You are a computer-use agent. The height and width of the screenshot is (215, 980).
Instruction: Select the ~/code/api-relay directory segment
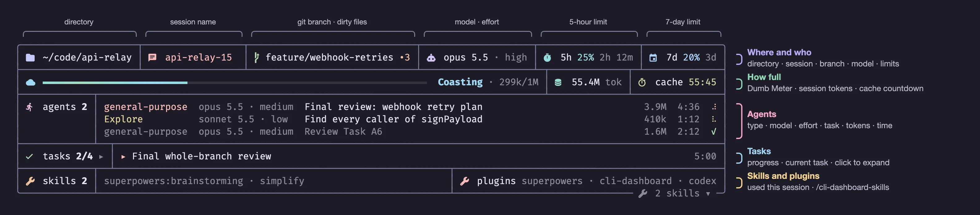pos(87,57)
